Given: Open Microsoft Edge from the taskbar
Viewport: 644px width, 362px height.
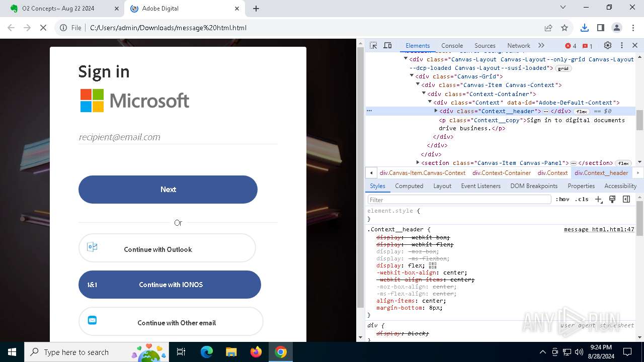Looking at the screenshot, I should [x=207, y=352].
